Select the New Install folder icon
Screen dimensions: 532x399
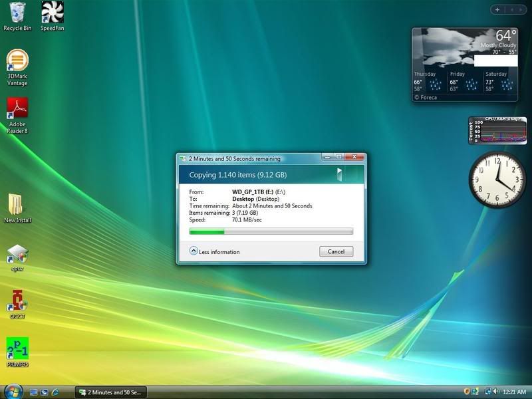pos(17,208)
